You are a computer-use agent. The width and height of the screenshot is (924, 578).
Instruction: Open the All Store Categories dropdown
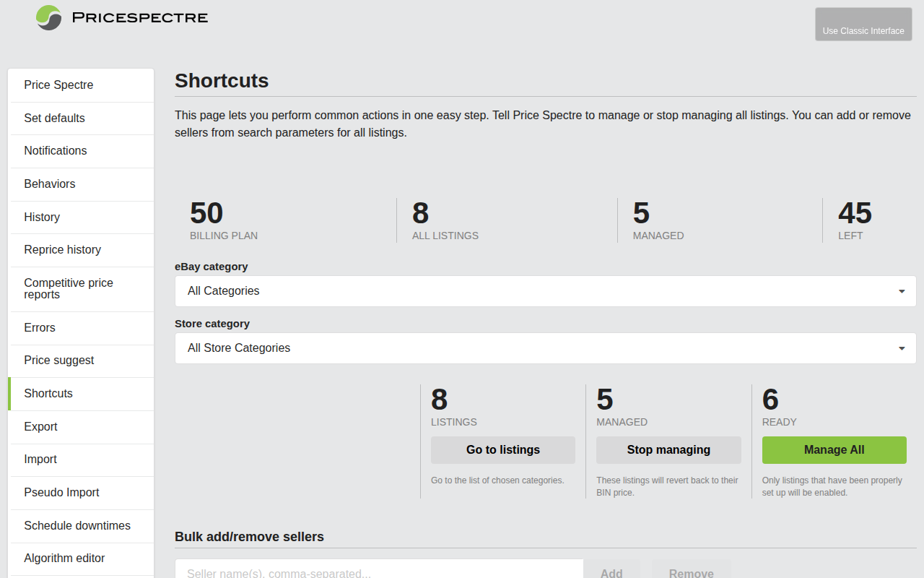(545, 348)
